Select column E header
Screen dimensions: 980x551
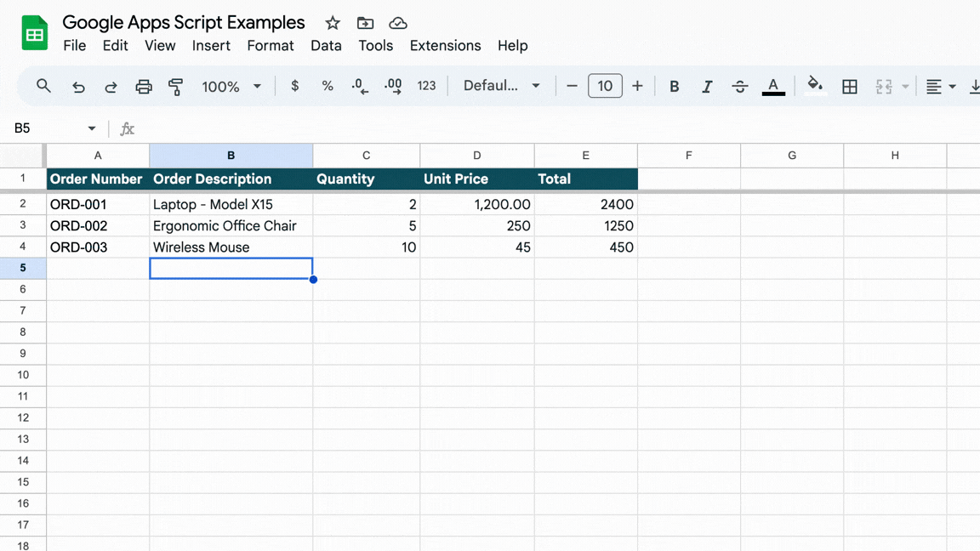pyautogui.click(x=585, y=156)
